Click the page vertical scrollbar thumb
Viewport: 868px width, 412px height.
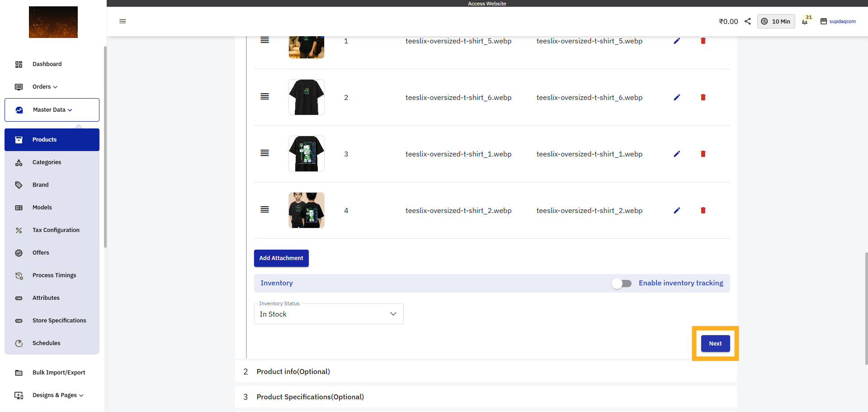tap(866, 308)
